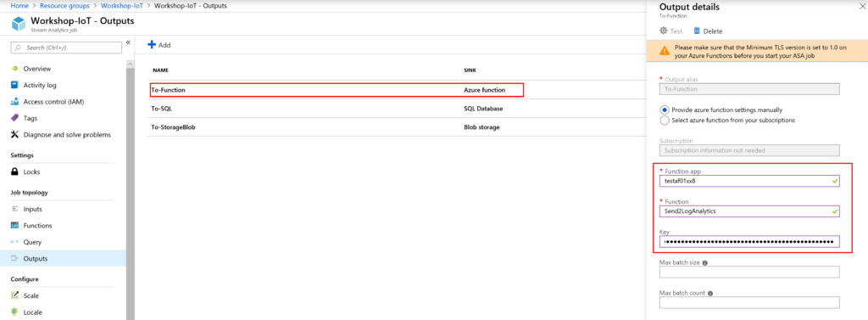Click the disabled Output alias field
Image resolution: width=868 pixels, height=320 pixels.
point(749,89)
